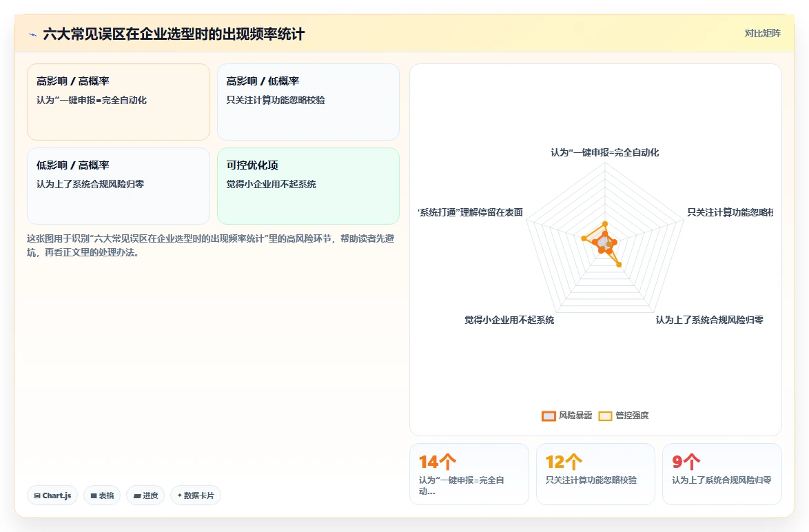
Task: Click the text 认为上了系统合规风险归零 in matrix card
Action: [90, 184]
